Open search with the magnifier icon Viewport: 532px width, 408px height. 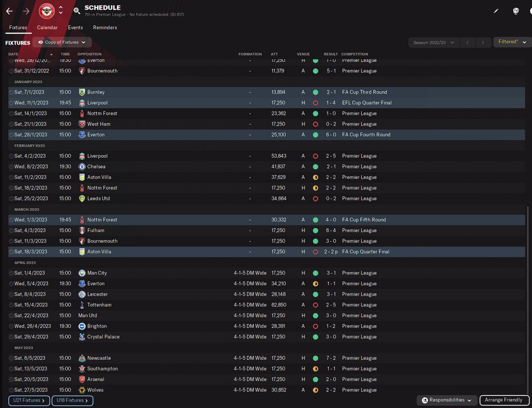click(77, 11)
